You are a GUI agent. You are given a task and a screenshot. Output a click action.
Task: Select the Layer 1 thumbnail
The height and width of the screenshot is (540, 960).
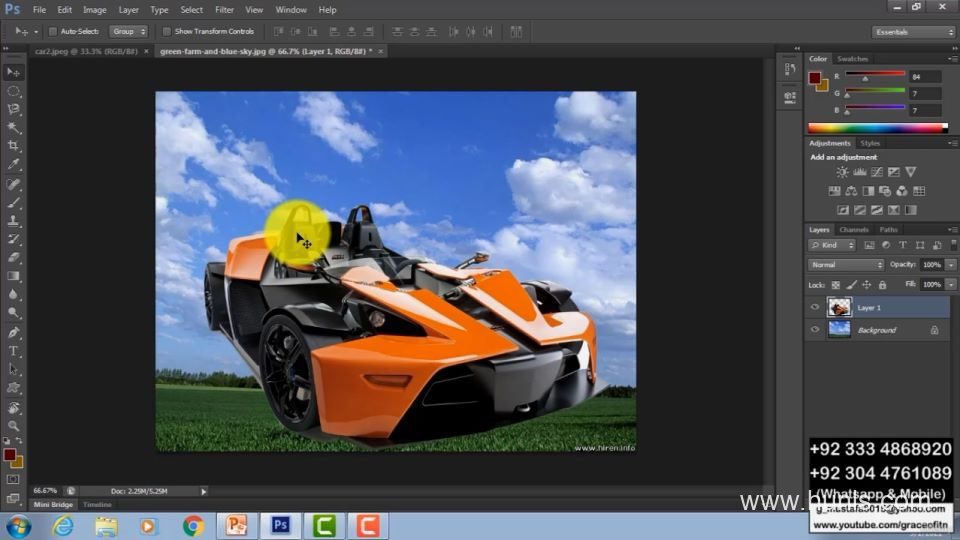click(x=839, y=307)
